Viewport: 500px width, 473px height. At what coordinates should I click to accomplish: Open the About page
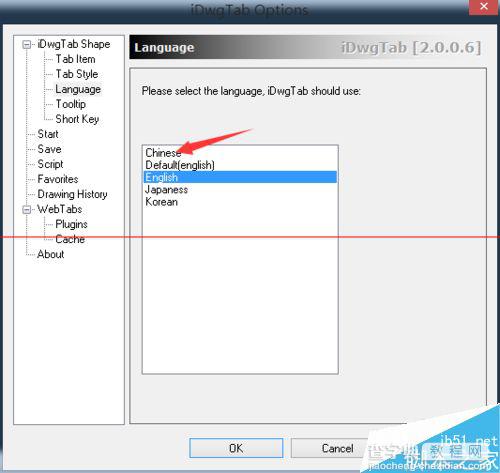click(x=51, y=254)
